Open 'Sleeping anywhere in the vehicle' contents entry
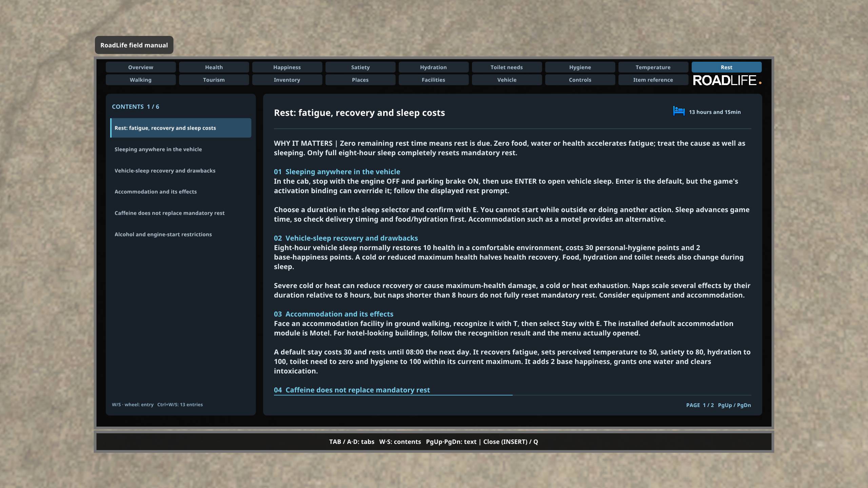Screen dimensions: 868x488 tap(181, 149)
